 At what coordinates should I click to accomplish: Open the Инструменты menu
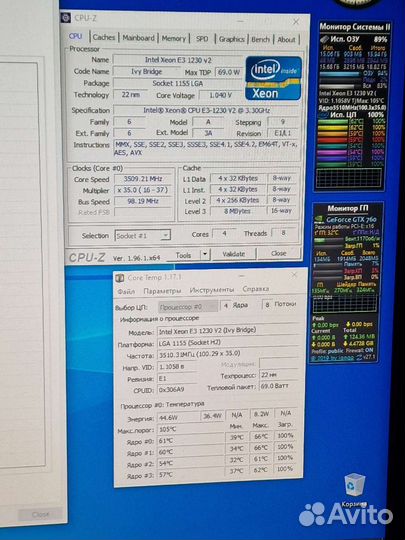(211, 290)
